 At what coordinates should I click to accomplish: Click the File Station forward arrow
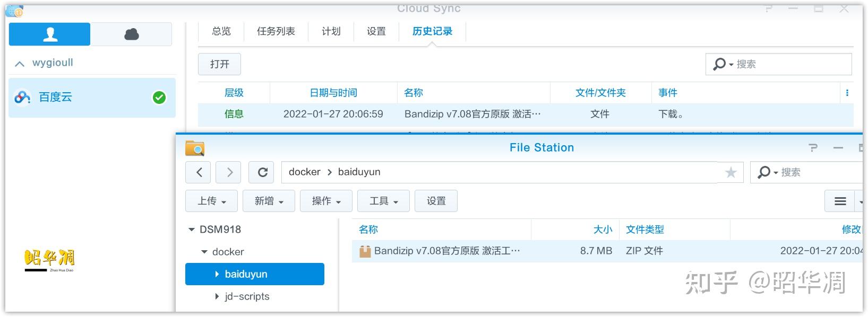(229, 172)
